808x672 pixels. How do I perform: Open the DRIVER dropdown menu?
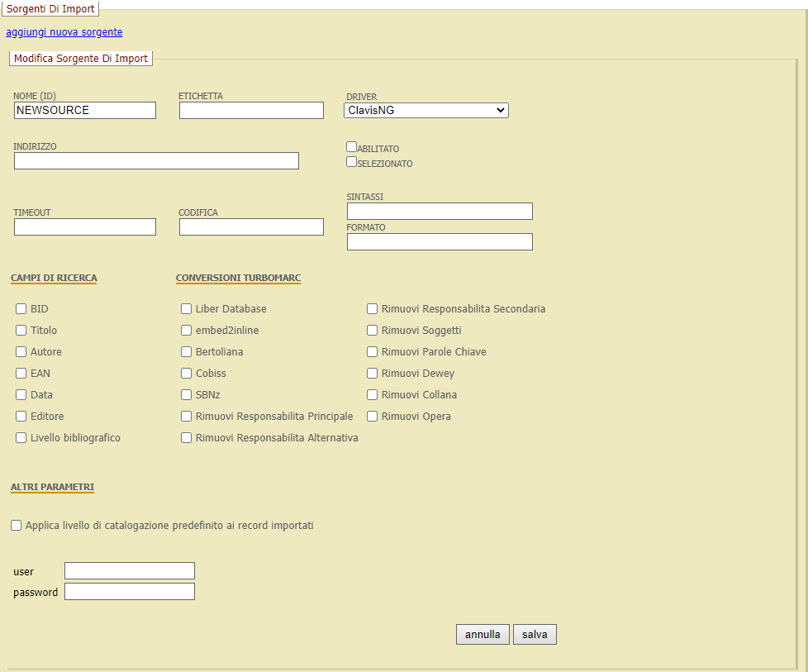click(x=425, y=110)
